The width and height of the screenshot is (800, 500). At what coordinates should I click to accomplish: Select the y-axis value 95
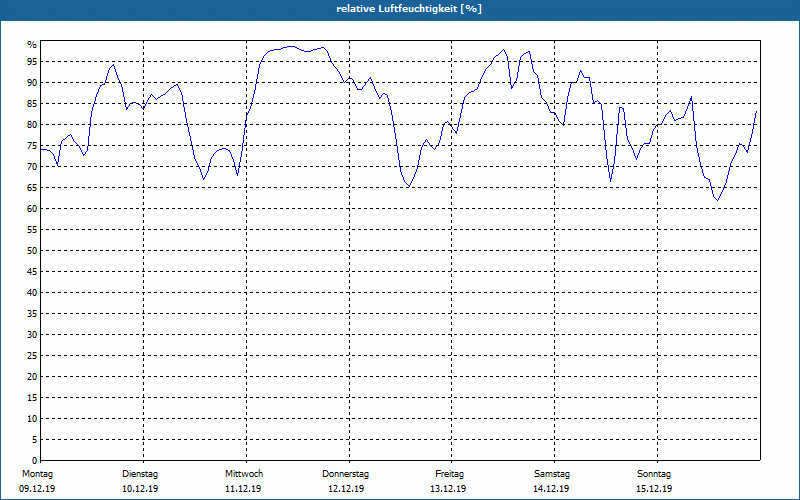point(32,62)
